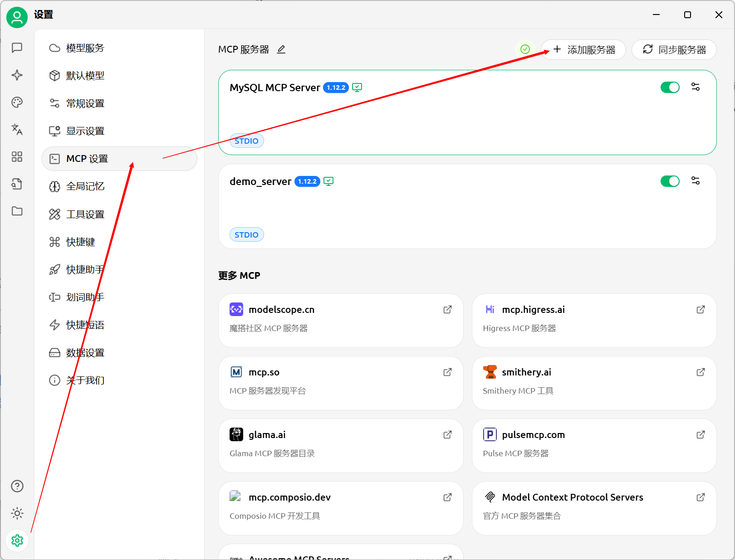Open the translate icon in sidebar

point(17,130)
